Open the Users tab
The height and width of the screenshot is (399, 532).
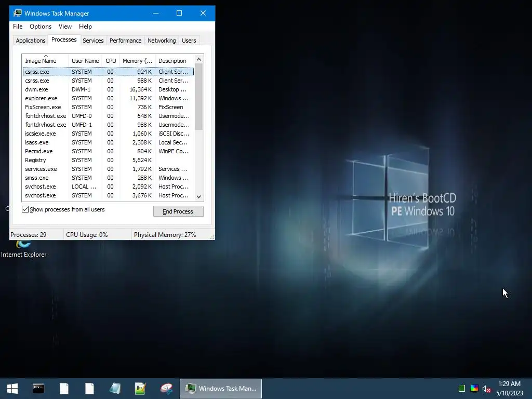coord(189,41)
